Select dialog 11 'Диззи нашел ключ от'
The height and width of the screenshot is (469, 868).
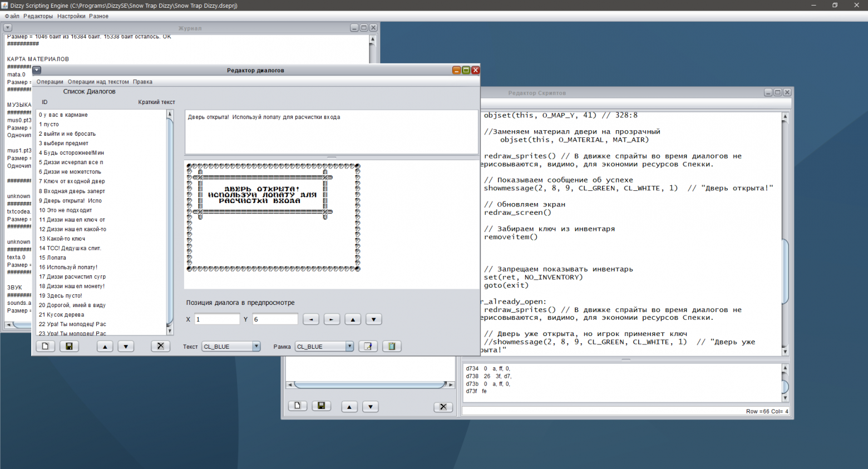[x=102, y=219]
